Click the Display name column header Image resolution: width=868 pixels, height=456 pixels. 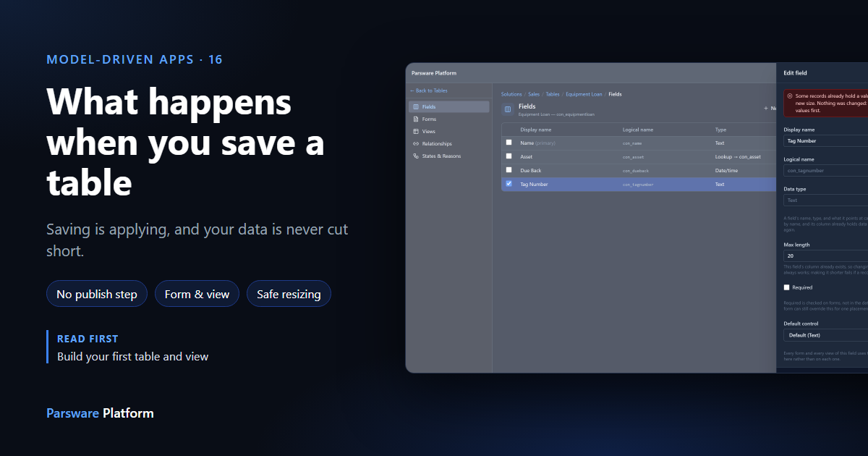point(535,130)
